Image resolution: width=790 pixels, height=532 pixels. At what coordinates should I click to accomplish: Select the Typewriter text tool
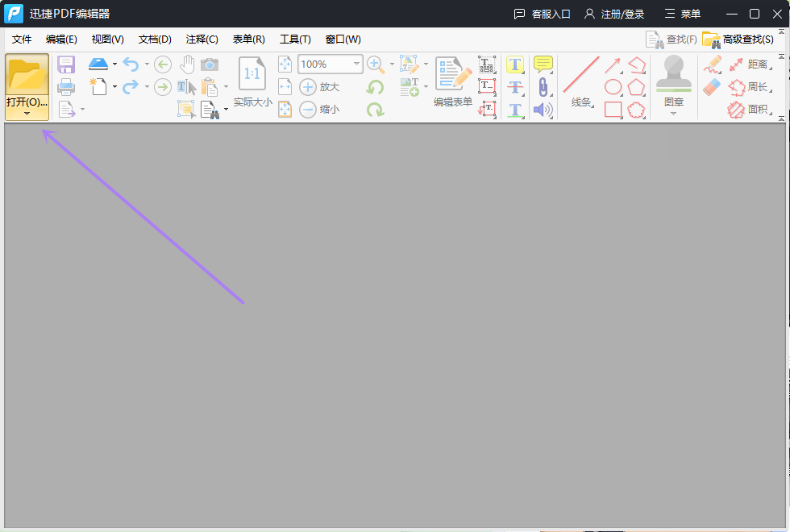pos(487,64)
